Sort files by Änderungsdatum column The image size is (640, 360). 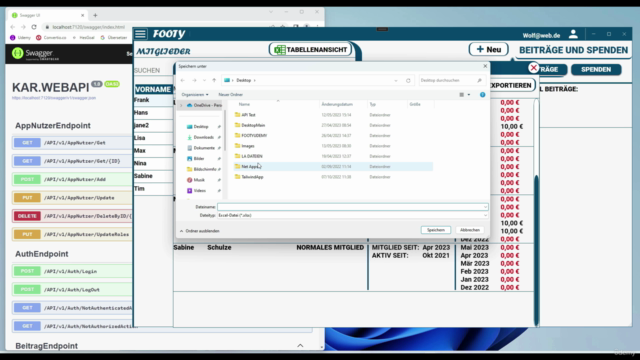click(x=337, y=104)
